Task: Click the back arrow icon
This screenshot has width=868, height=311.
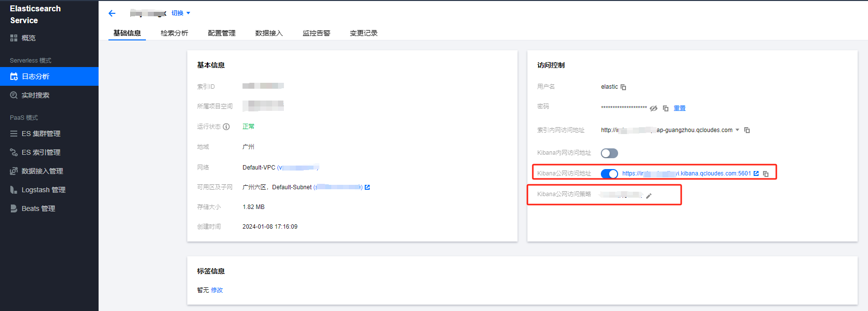Action: 112,13
